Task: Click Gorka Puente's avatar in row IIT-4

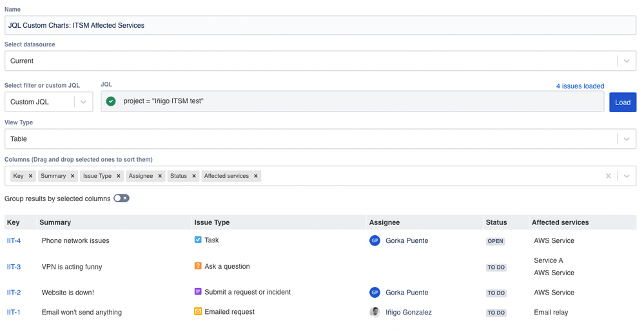Action: 375,240
